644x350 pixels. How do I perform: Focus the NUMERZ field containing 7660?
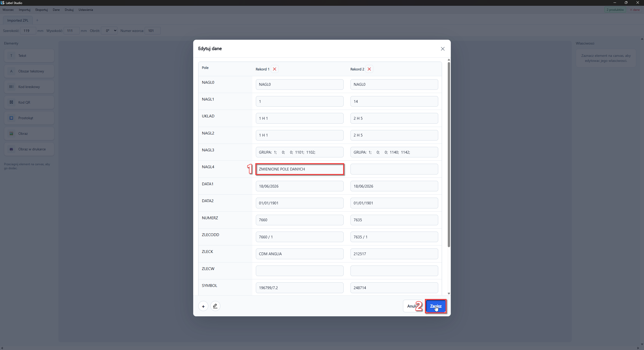(300, 220)
